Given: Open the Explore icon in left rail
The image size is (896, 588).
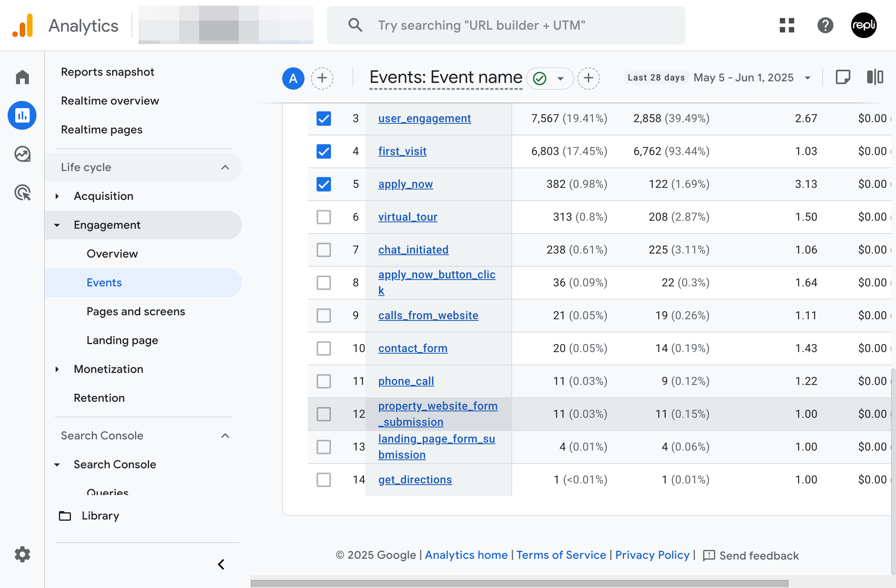Looking at the screenshot, I should pyautogui.click(x=22, y=154).
